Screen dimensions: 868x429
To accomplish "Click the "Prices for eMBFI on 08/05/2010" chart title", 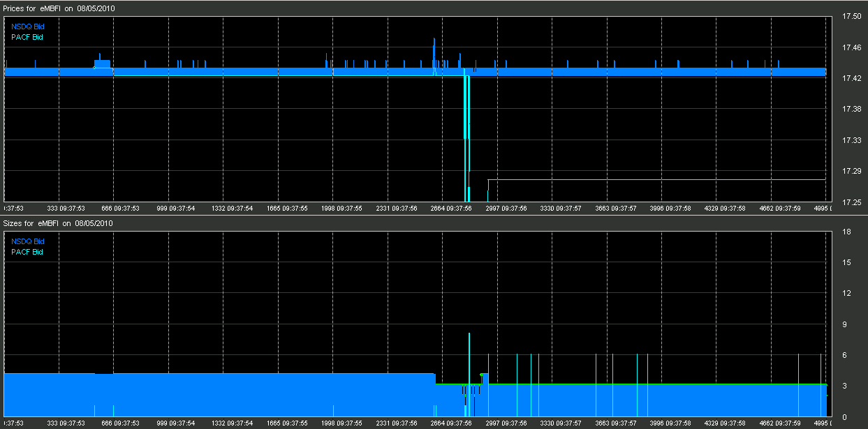I will click(59, 8).
